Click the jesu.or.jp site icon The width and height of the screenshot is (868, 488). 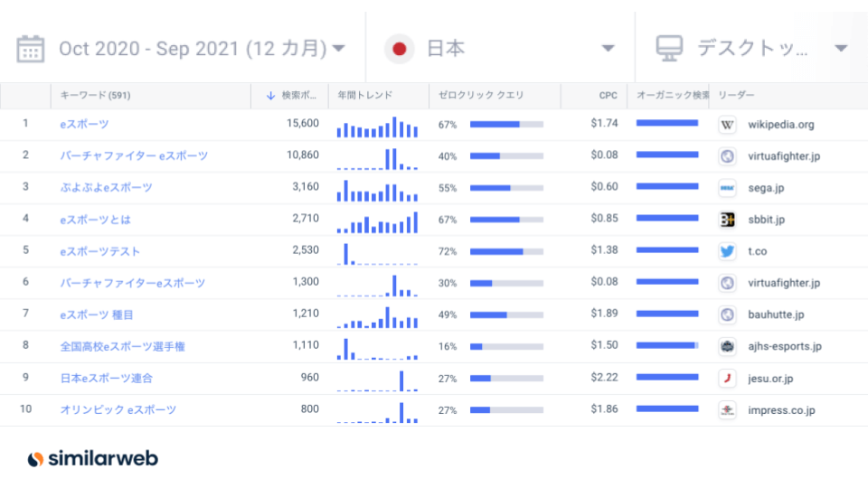coord(726,378)
